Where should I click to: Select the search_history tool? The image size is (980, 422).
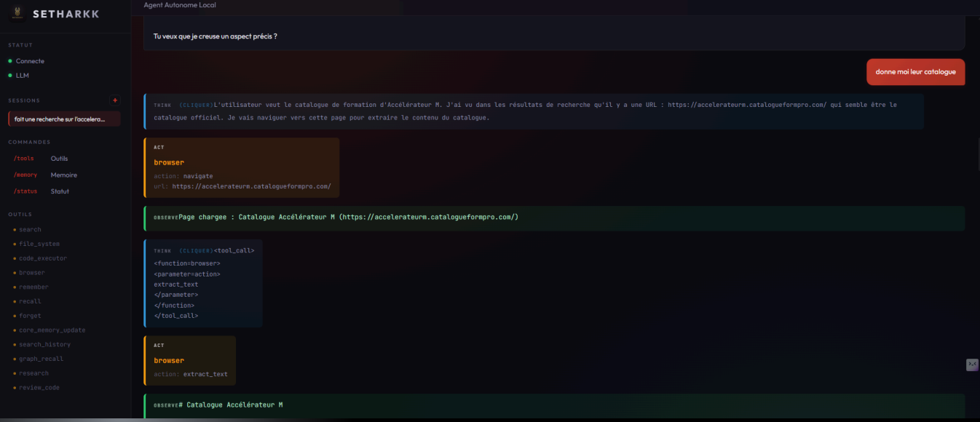pos(44,344)
